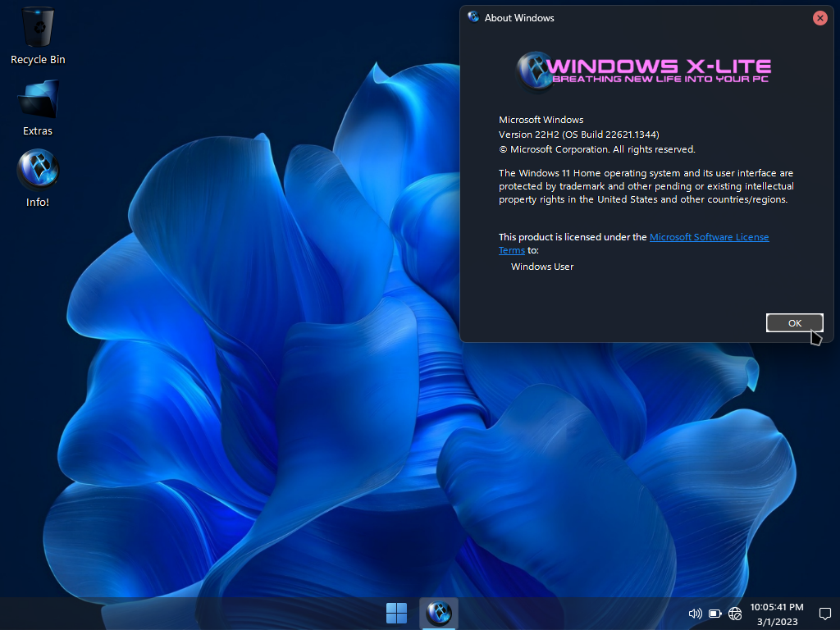Click the 'Windows User' licensee text
Viewport: 840px width, 630px height.
[542, 267]
